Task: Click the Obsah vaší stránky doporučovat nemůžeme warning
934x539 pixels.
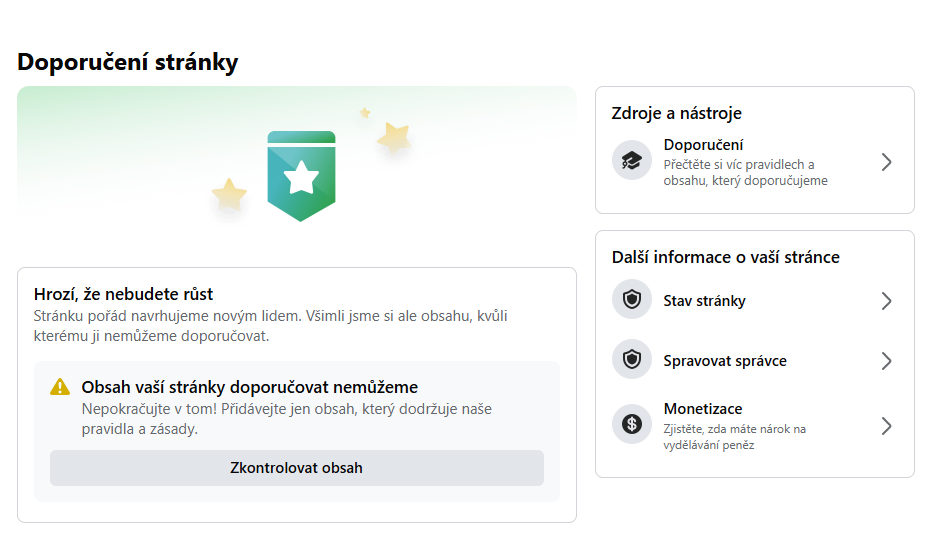Action: click(x=250, y=387)
